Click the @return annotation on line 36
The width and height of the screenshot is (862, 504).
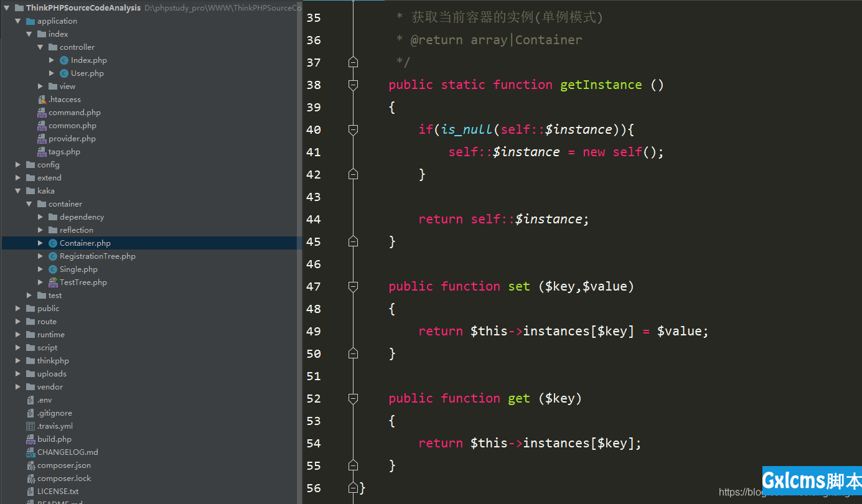436,40
